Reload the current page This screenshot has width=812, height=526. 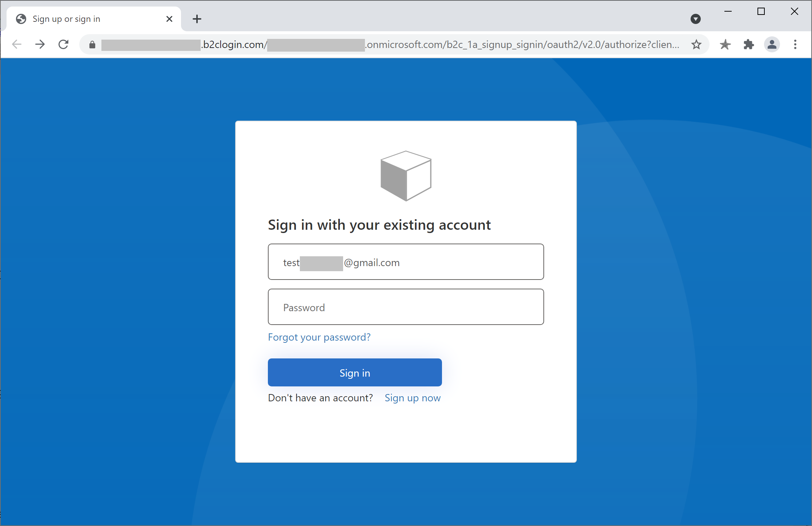[64, 44]
